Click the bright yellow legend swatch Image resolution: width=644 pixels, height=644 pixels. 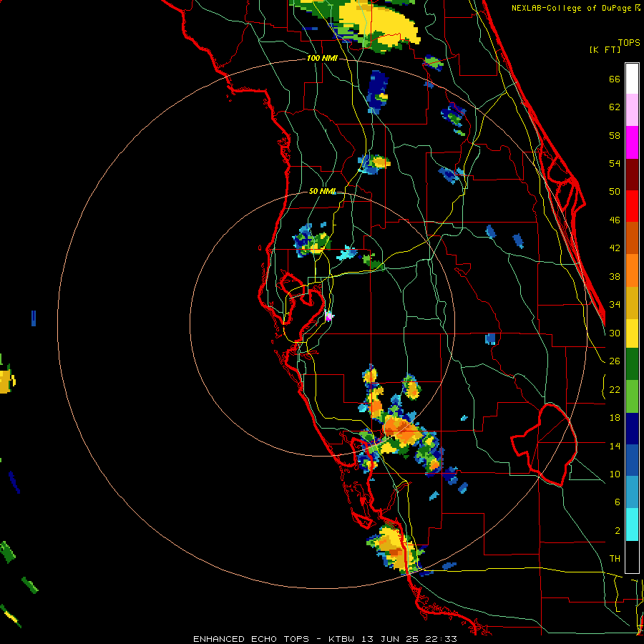[632, 333]
